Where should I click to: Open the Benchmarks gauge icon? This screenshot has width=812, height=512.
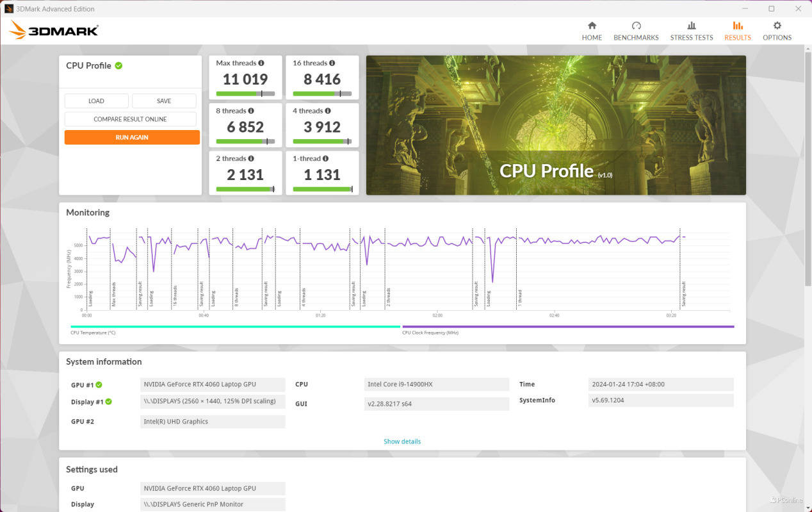[636, 26]
